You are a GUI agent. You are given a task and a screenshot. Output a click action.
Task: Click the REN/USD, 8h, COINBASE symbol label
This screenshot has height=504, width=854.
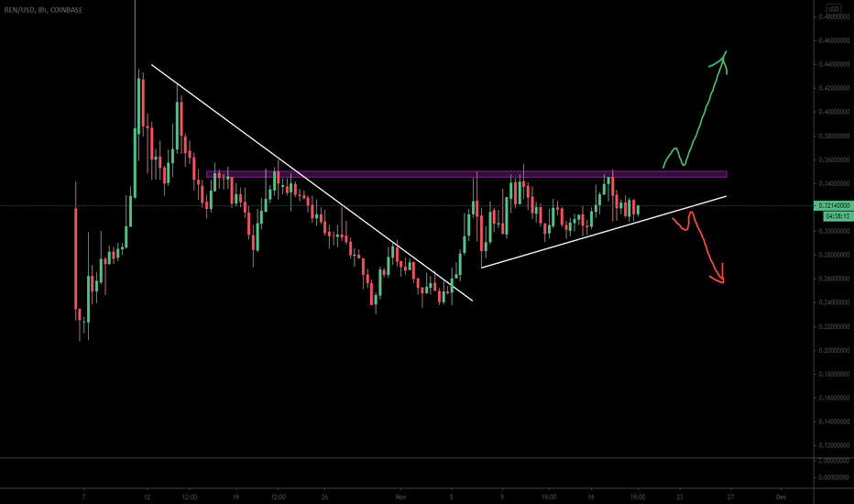(x=44, y=10)
